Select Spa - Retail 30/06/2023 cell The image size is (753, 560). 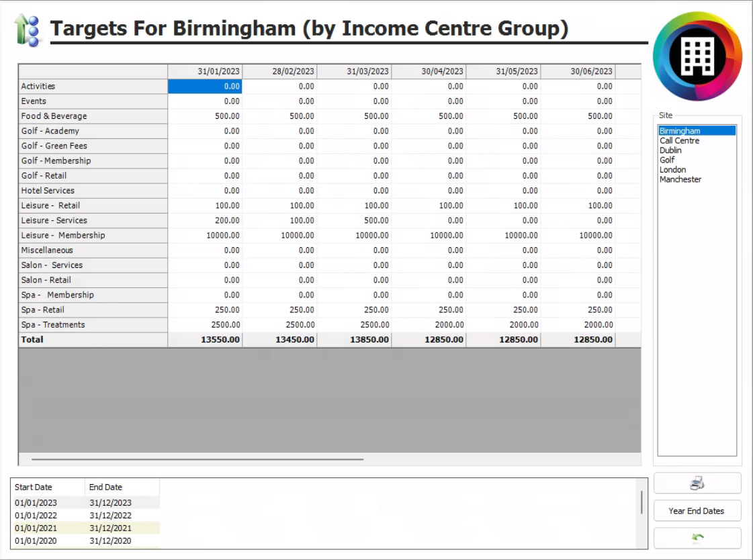[x=578, y=310]
